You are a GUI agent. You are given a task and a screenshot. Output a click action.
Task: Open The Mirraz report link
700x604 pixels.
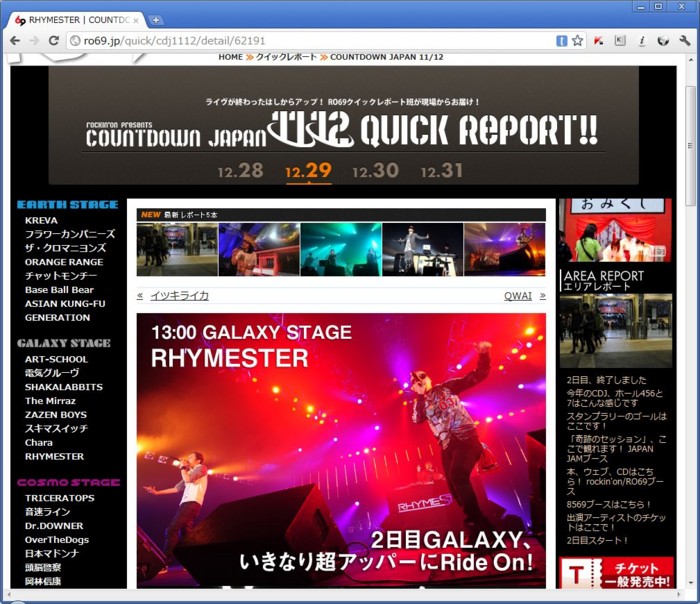[50, 401]
